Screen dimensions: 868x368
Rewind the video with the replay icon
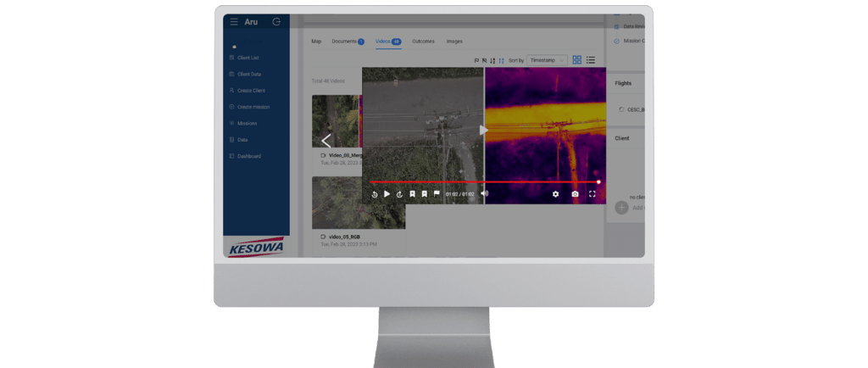click(x=375, y=194)
